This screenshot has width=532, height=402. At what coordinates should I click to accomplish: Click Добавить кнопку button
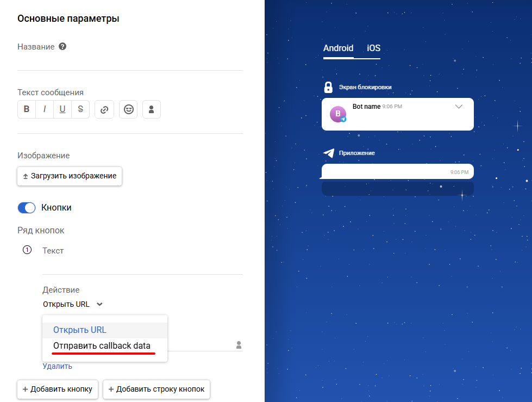tap(58, 389)
